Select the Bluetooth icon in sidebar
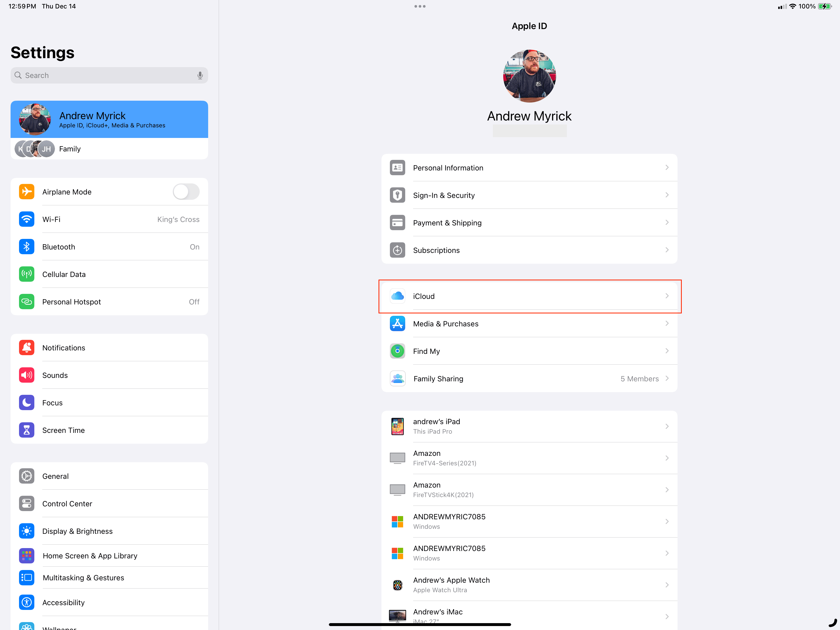The image size is (840, 630). click(27, 247)
